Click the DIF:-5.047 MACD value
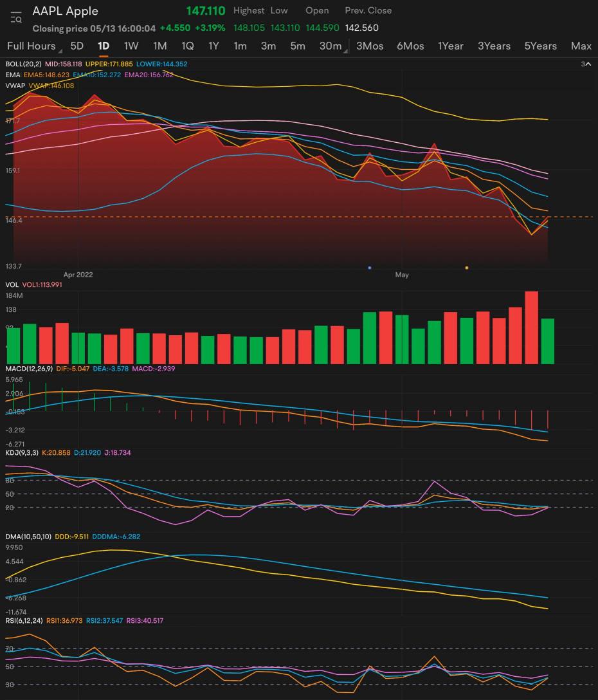 click(73, 368)
